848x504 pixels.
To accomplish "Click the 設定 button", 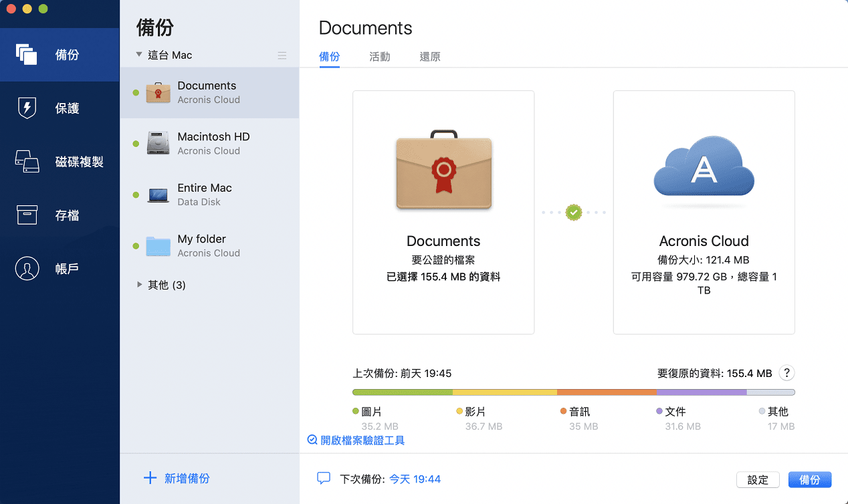I will (x=758, y=479).
